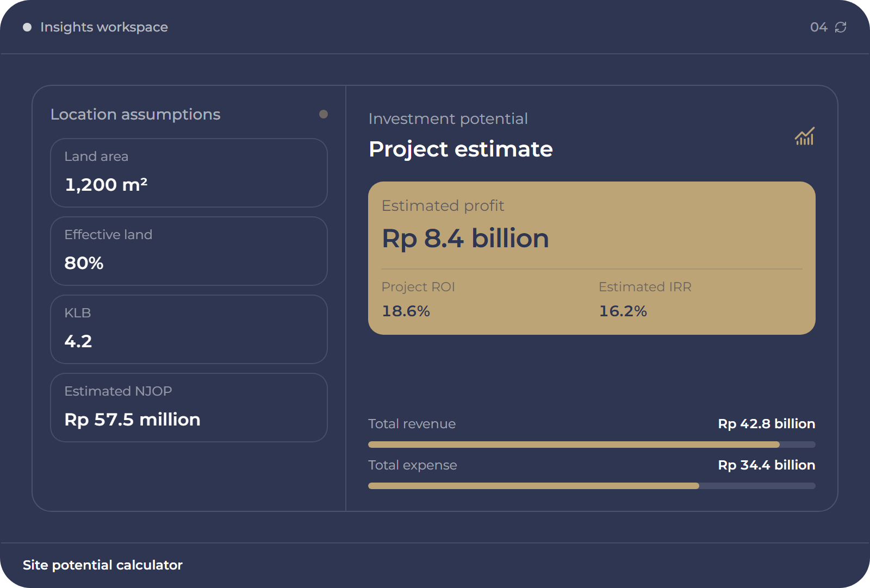Click the Project estimate heading

[x=461, y=149]
